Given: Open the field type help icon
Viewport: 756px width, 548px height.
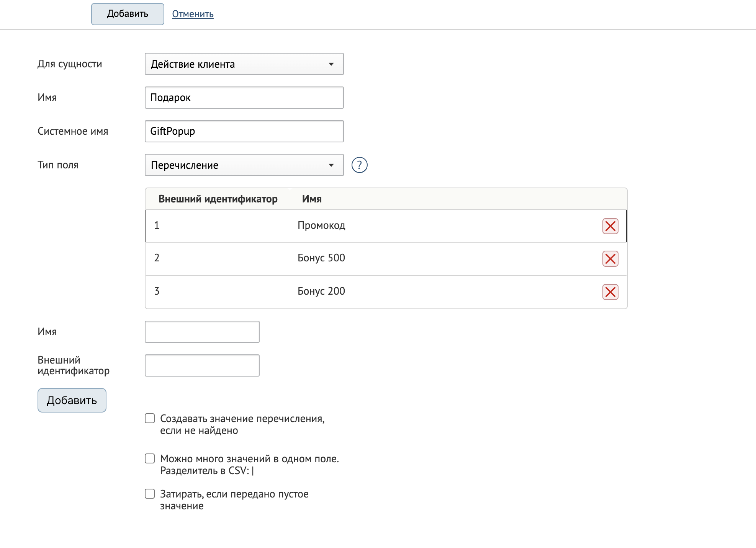Looking at the screenshot, I should click(359, 165).
